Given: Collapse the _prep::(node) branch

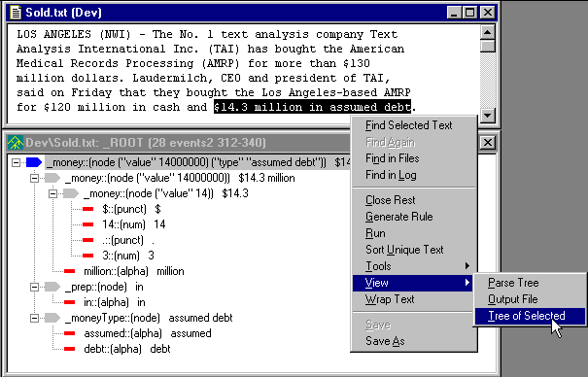Looking at the screenshot, I should click(x=34, y=287).
